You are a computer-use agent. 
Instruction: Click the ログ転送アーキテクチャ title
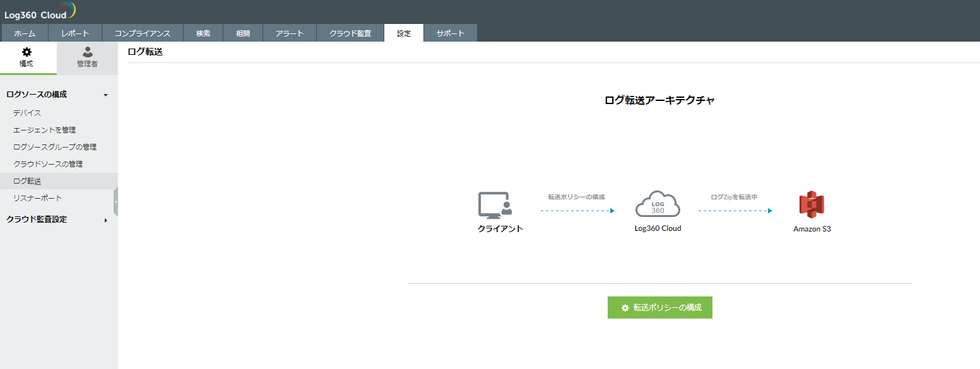tap(660, 100)
